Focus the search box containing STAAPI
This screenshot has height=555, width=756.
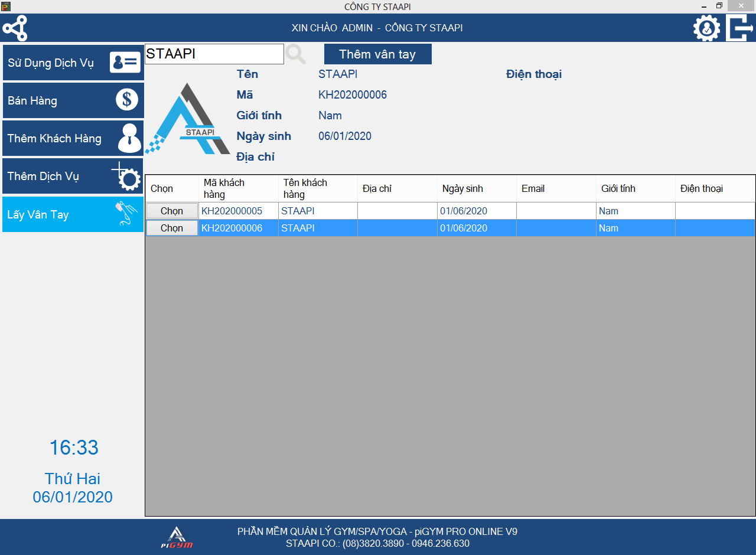coord(214,54)
